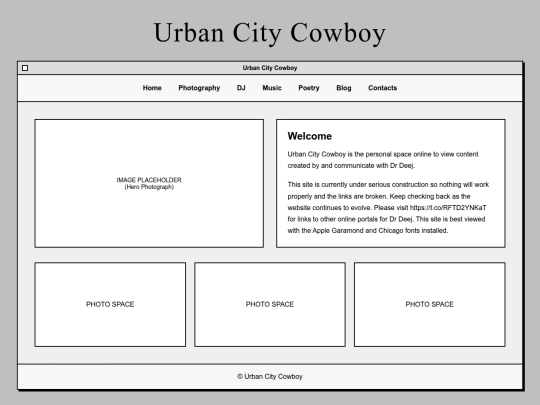Screen dimensions: 540x405
Task: Go to the Photography section
Action: [x=199, y=88]
